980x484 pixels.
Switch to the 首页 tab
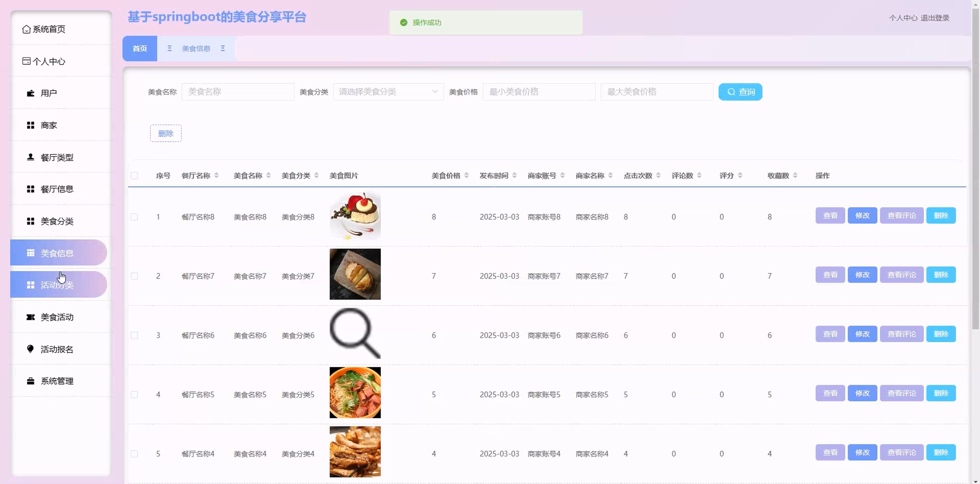pos(140,48)
